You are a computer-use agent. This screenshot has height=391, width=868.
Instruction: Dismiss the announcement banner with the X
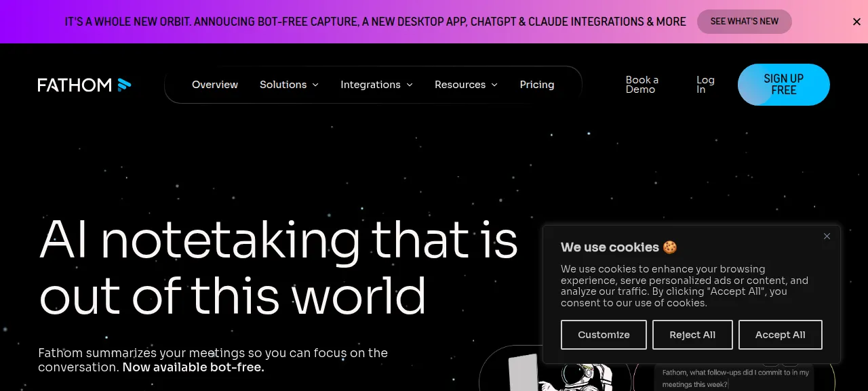point(856,22)
